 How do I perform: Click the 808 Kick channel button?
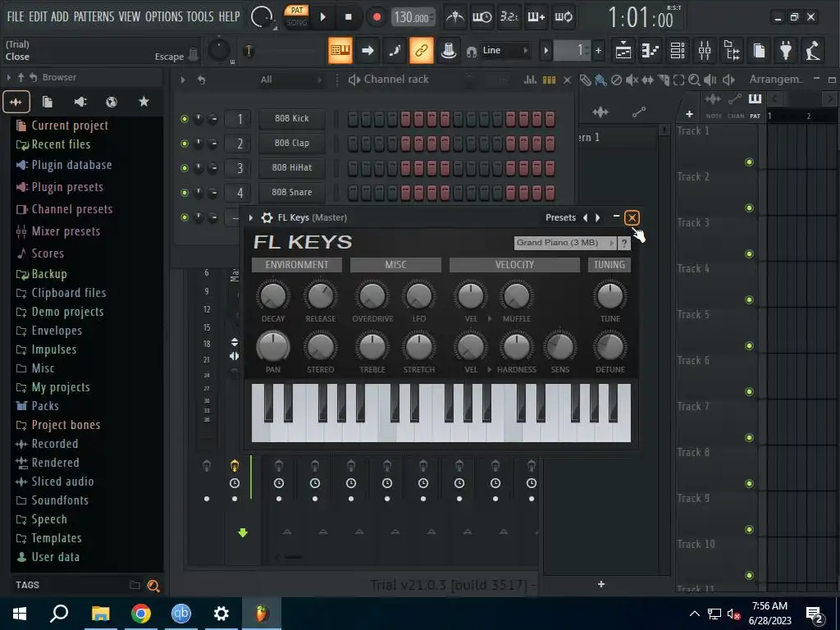[x=292, y=118]
